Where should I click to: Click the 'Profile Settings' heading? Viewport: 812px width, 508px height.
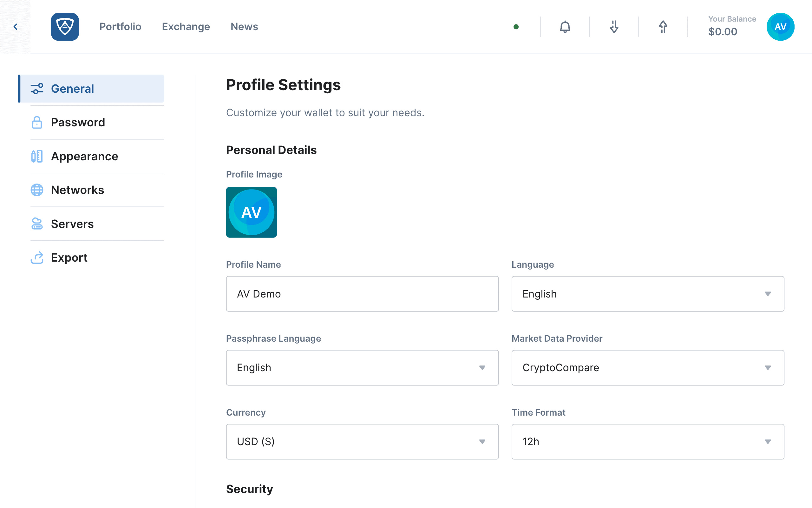[x=283, y=85]
